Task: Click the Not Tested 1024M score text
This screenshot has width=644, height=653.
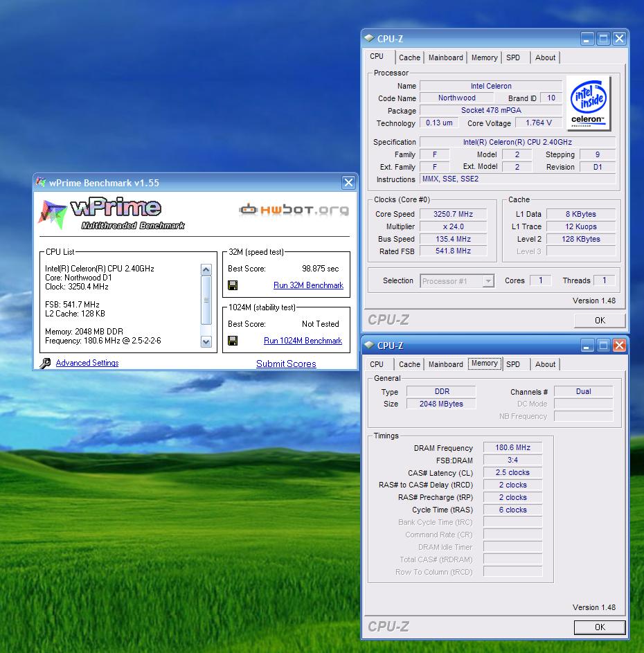Action: (321, 324)
